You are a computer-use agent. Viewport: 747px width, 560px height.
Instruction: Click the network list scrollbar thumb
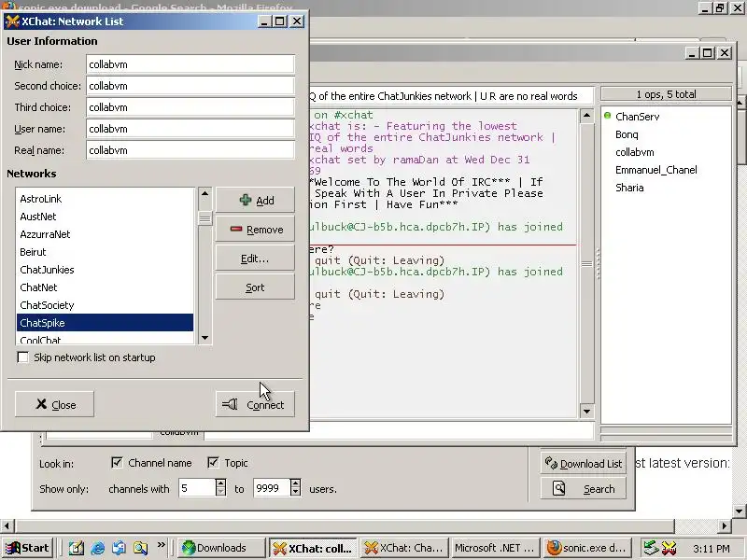(204, 218)
